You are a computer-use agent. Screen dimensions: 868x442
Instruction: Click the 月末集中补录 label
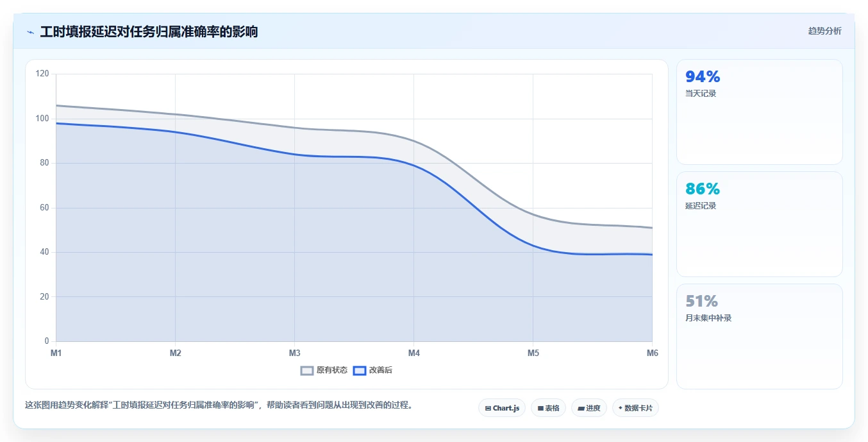tap(708, 318)
